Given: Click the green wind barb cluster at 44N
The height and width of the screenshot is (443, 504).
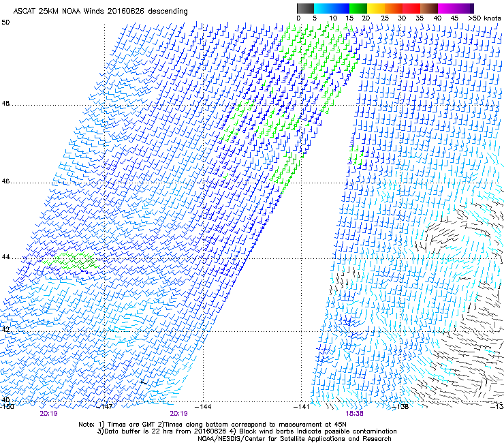Looking at the screenshot, I should click(71, 260).
